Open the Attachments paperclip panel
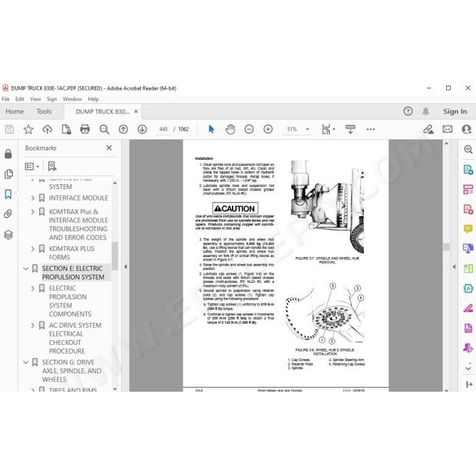This screenshot has width=476, height=476. pyautogui.click(x=8, y=214)
